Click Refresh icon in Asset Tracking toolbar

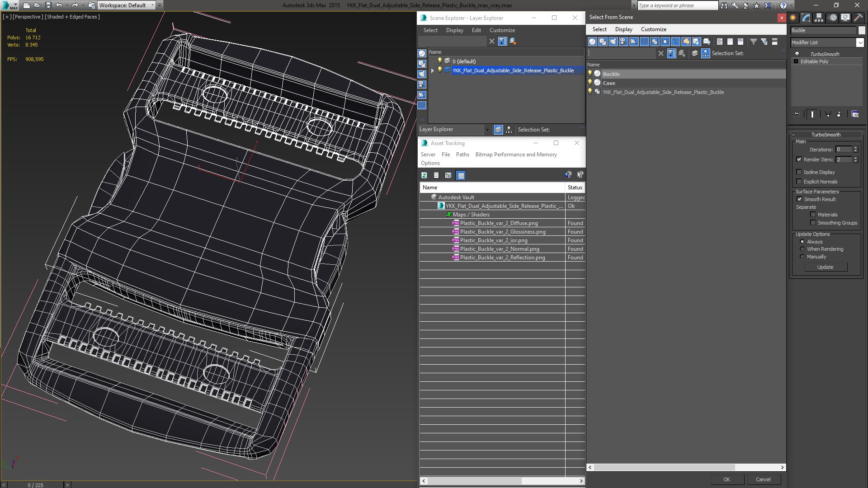[x=424, y=175]
